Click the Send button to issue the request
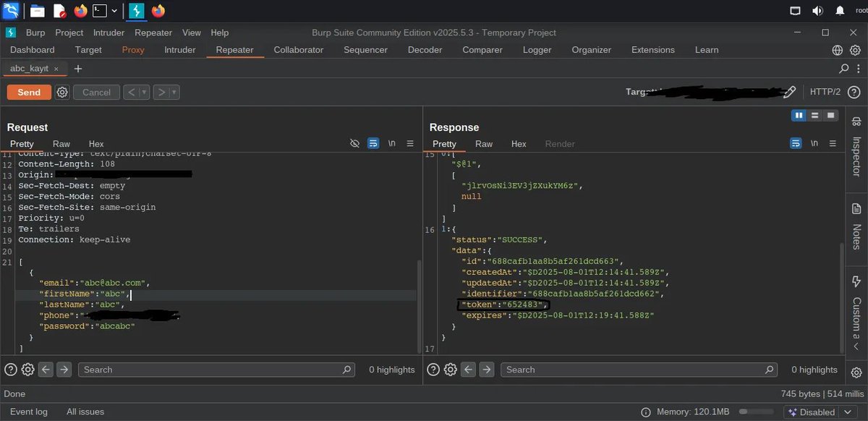The height and width of the screenshot is (421, 868). 28,92
